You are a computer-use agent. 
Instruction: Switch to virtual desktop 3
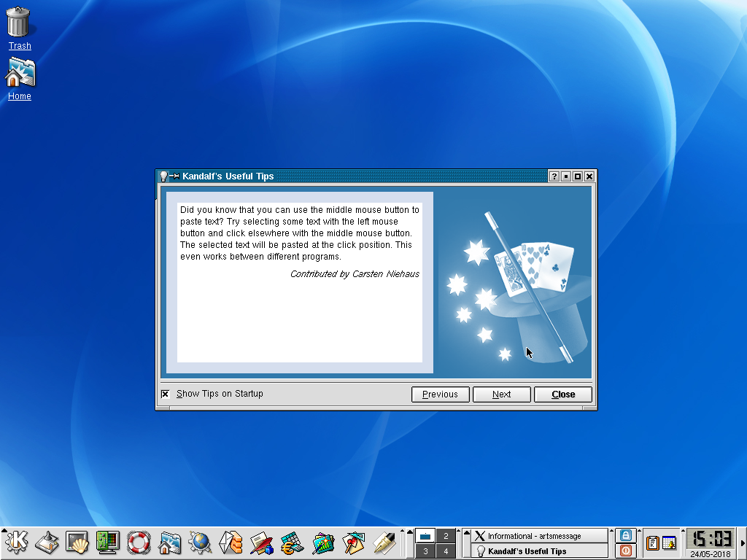pyautogui.click(x=425, y=551)
